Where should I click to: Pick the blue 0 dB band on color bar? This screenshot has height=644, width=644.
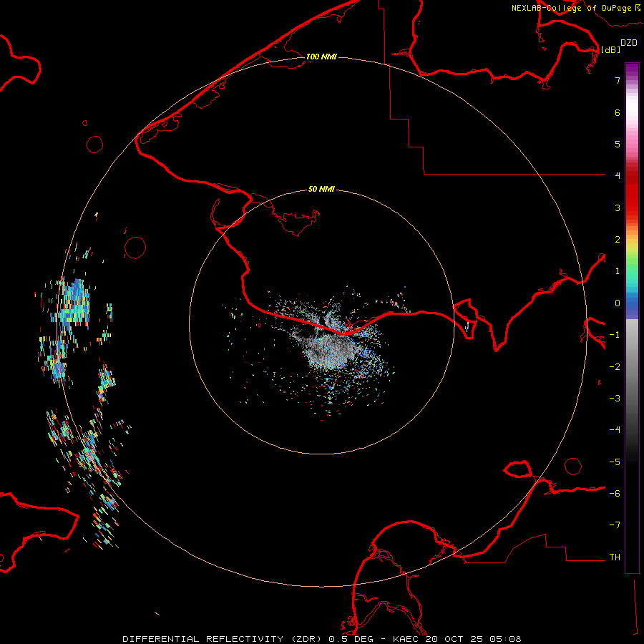(x=632, y=304)
